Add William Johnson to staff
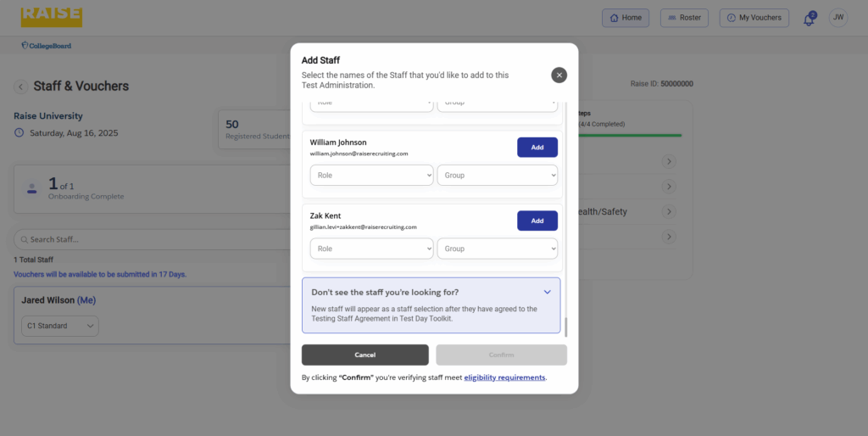868x436 pixels. (537, 148)
